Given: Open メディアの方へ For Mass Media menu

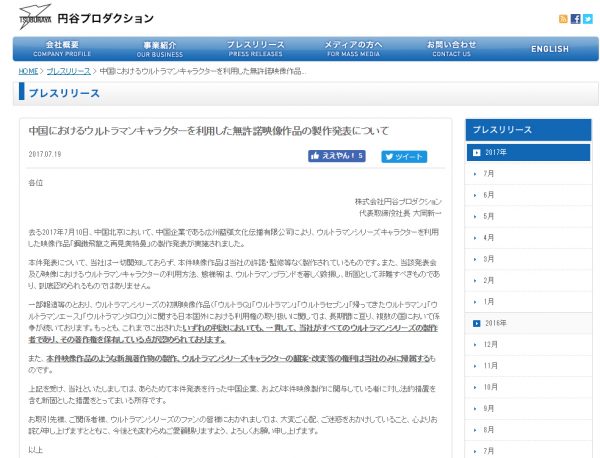Looking at the screenshot, I should [353, 49].
